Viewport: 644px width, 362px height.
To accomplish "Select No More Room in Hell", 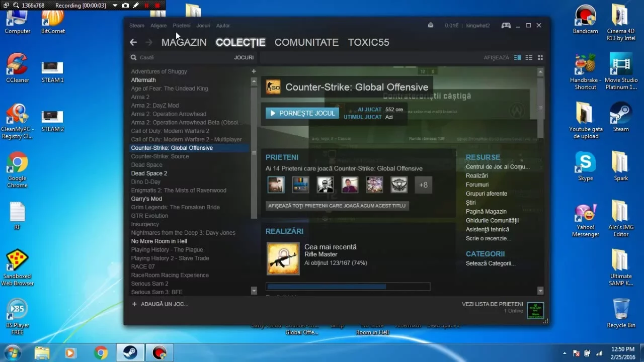I will click(159, 241).
